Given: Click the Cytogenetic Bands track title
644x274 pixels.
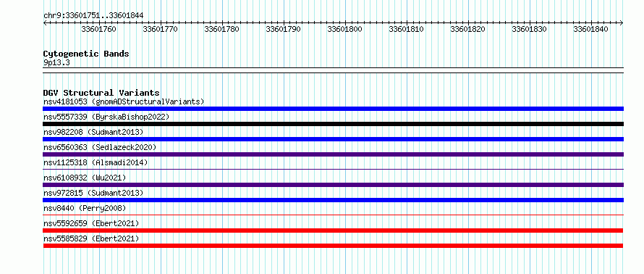Looking at the screenshot, I should pyautogui.click(x=86, y=54).
